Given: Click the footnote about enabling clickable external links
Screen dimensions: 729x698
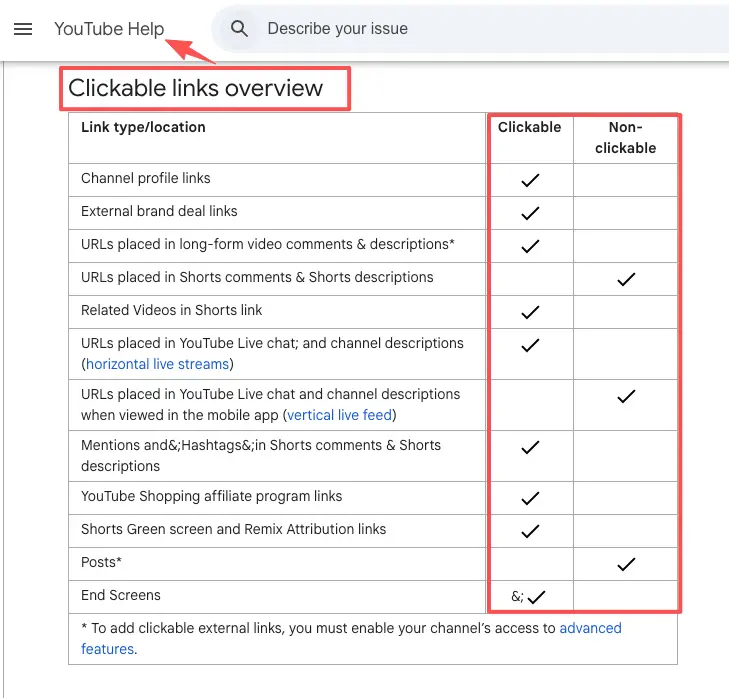Looking at the screenshot, I should click(351, 638).
